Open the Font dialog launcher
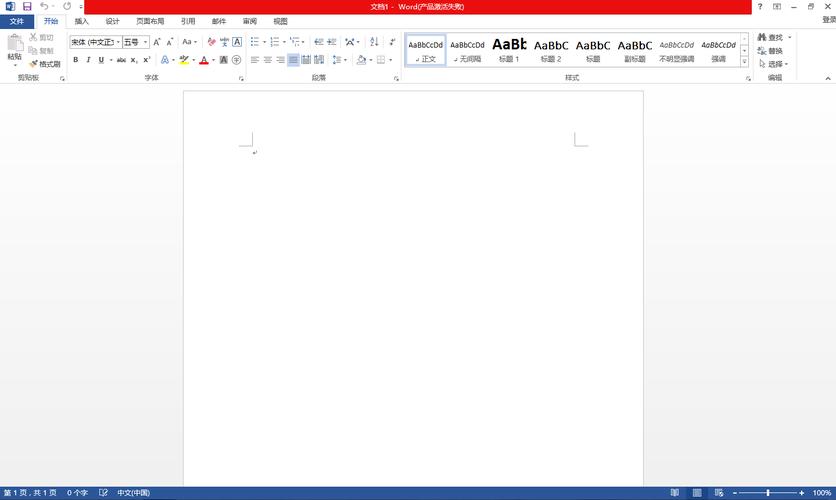The height and width of the screenshot is (500, 836). pos(241,78)
